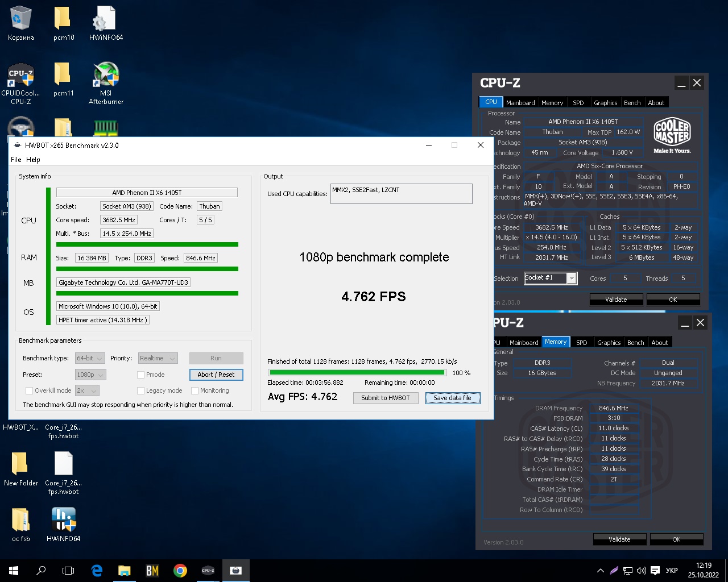The image size is (728, 582).
Task: Open the Socket #1 selection dropdown in CPU-Z
Action: [x=551, y=278]
